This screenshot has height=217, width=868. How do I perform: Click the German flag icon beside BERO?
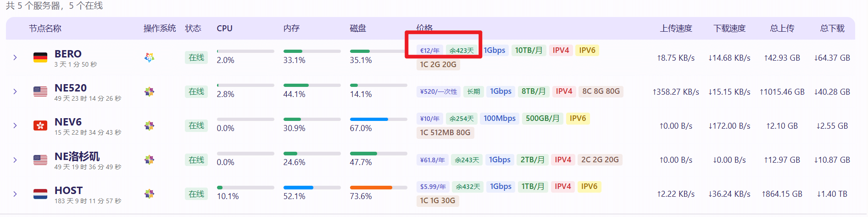[x=40, y=57]
